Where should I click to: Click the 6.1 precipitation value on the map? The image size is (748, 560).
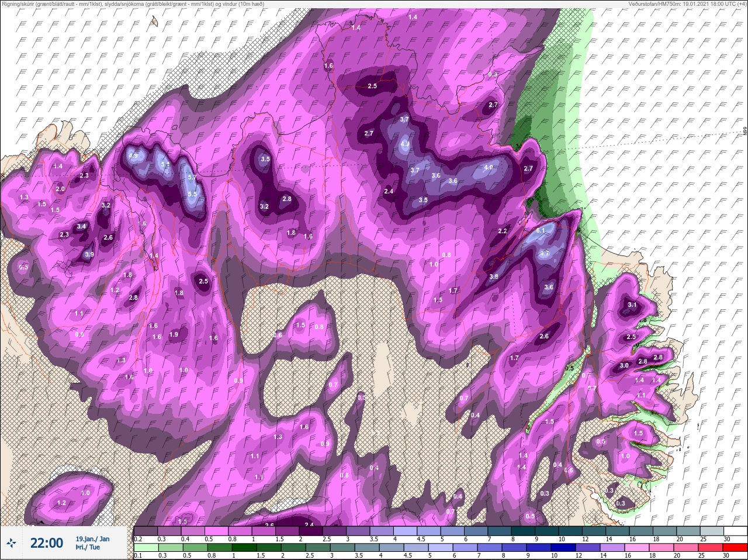540,231
